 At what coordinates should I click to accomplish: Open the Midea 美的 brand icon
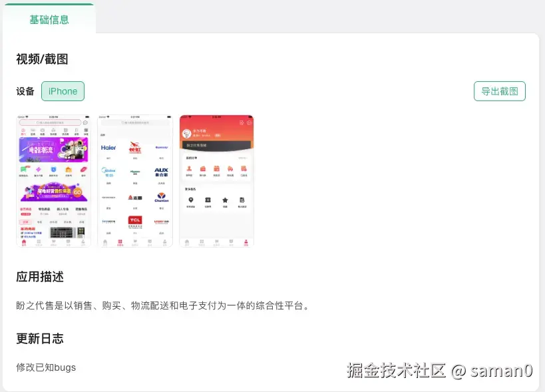[108, 170]
